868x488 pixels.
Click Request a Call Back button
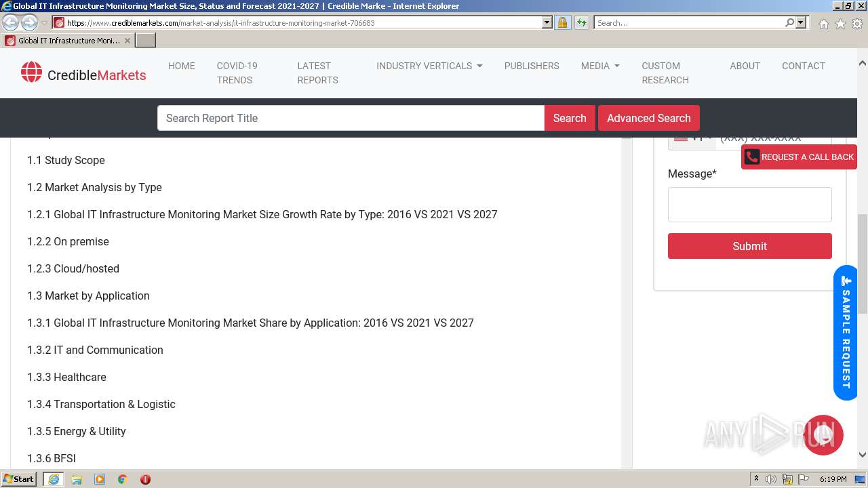(799, 157)
